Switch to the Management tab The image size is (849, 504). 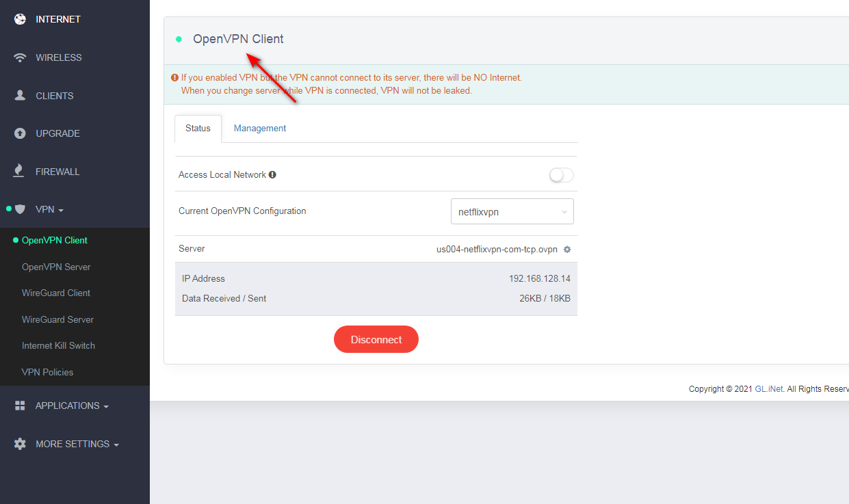(x=260, y=129)
